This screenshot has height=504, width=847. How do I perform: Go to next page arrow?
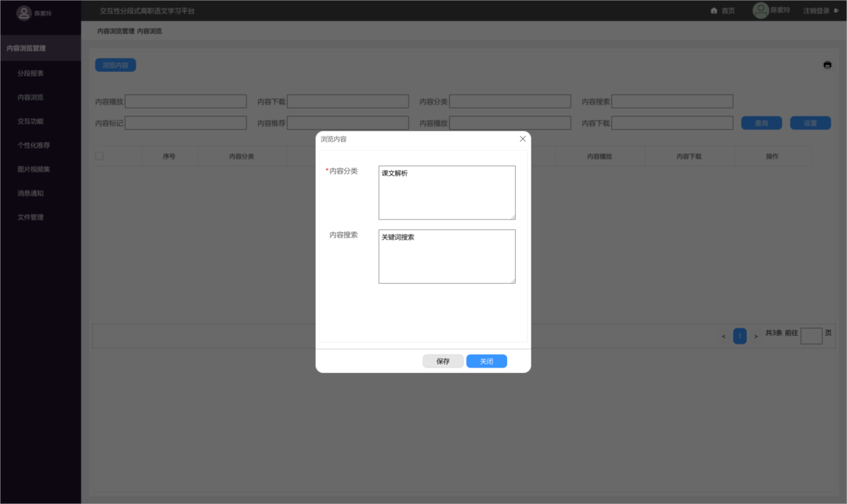[756, 336]
